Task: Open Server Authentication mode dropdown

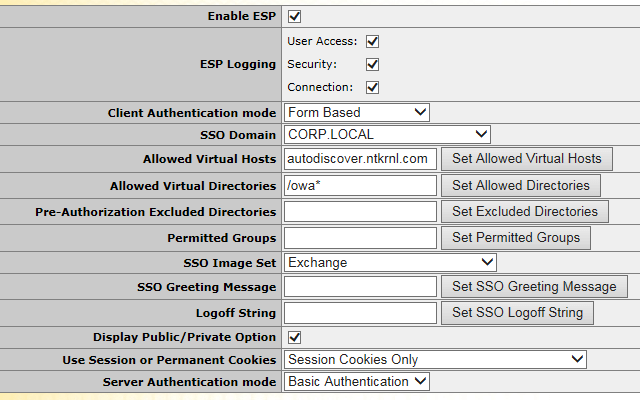Action: pos(357,381)
